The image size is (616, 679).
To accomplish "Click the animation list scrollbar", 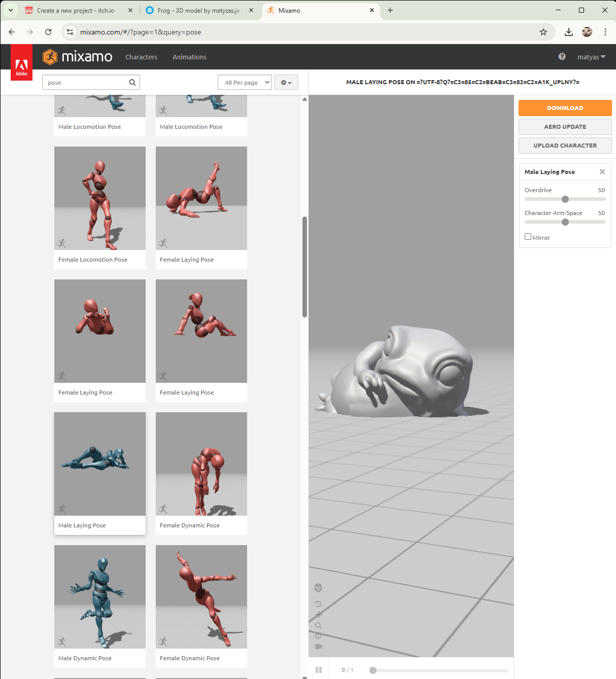I will point(304,267).
